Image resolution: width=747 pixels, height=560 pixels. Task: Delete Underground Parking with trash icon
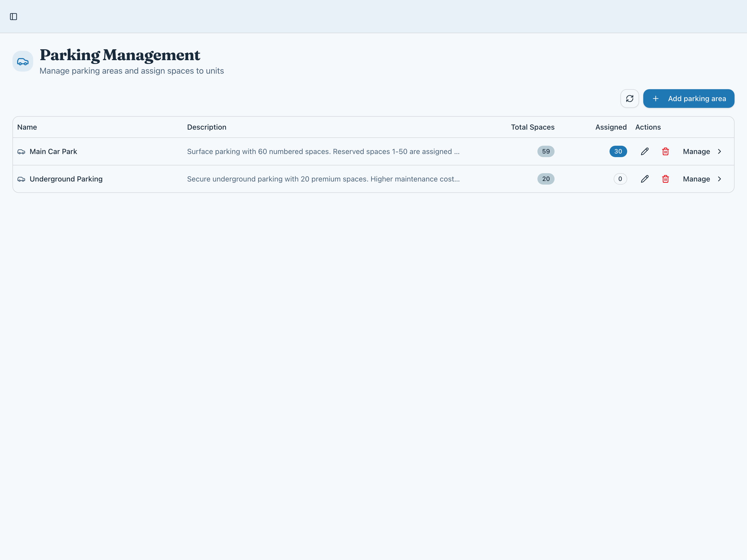665,179
